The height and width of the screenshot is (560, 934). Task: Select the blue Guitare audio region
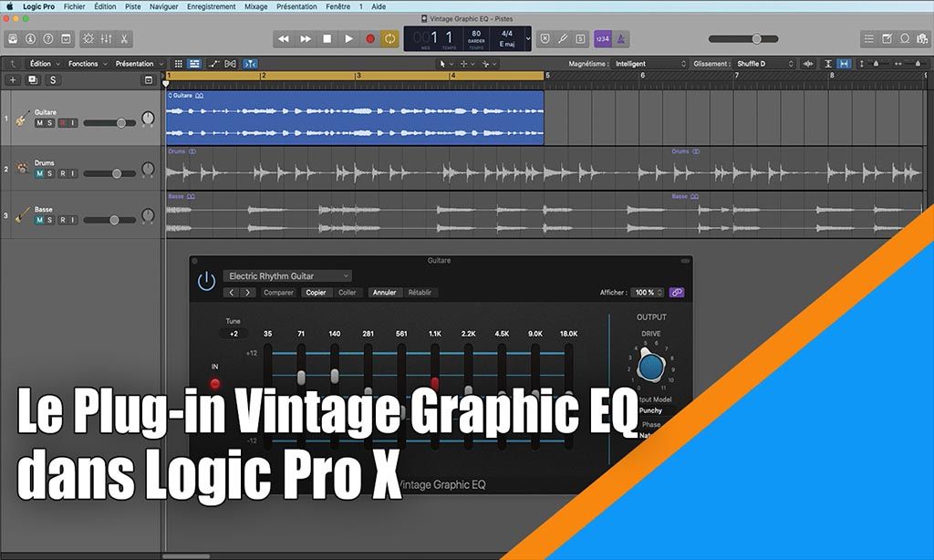pos(355,118)
